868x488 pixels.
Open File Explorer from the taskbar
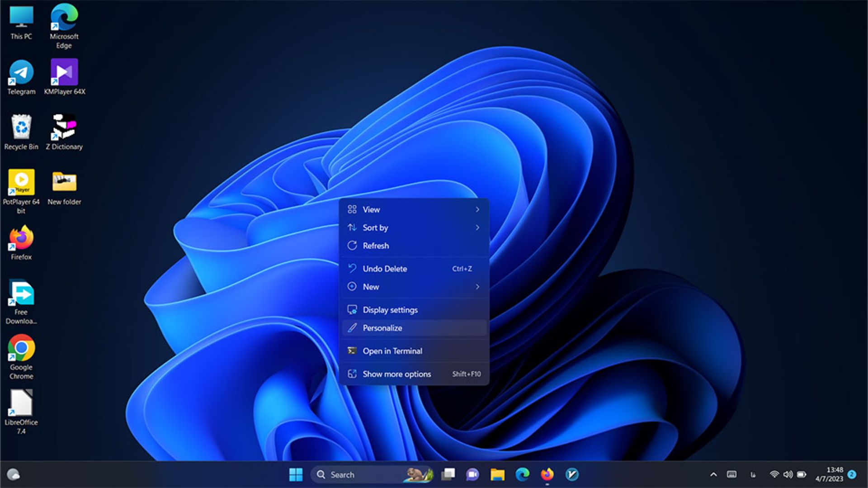(x=497, y=474)
